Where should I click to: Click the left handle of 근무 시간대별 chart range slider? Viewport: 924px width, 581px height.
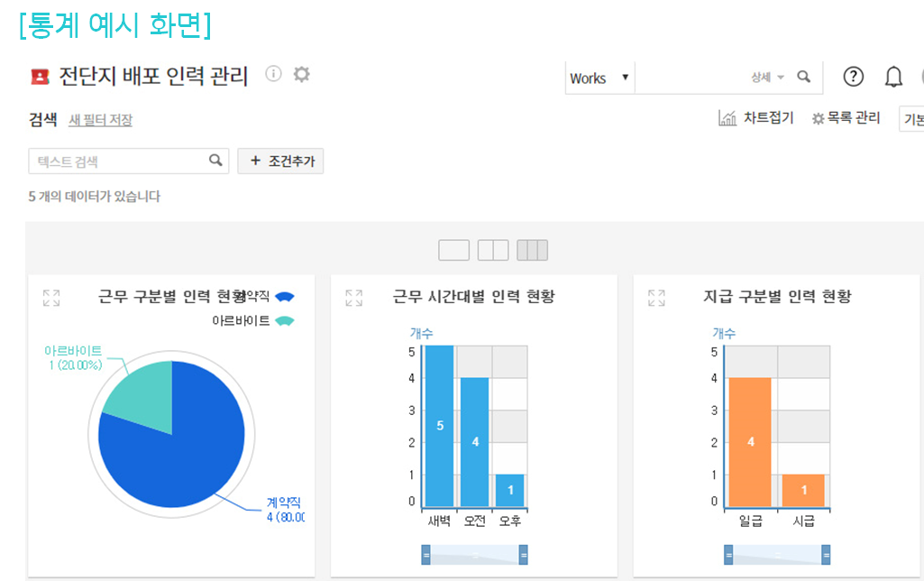point(425,555)
